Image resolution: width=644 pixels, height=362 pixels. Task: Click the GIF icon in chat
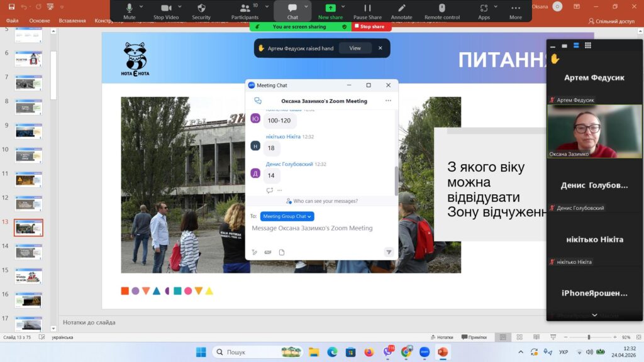pos(268,252)
